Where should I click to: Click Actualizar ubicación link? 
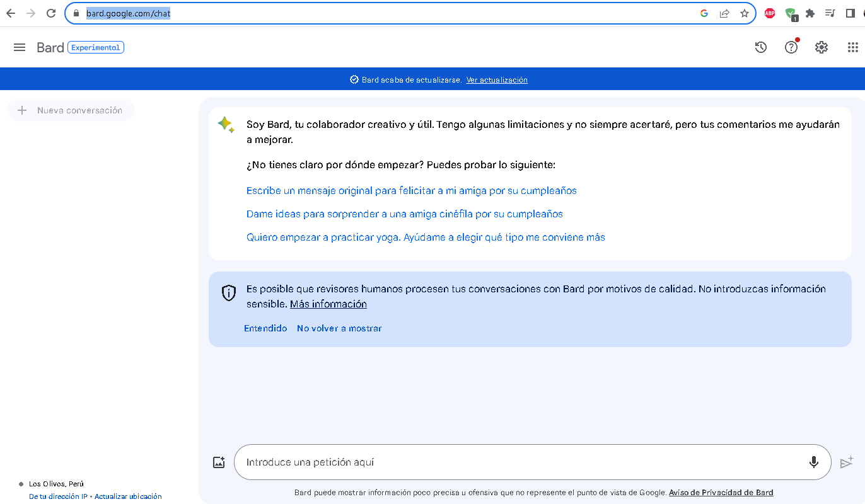[128, 496]
